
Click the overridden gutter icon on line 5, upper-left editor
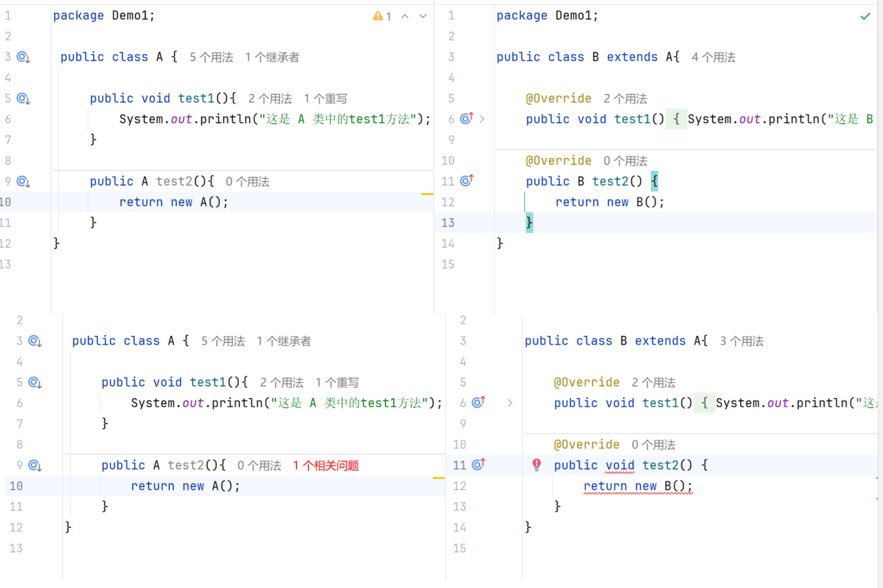click(x=23, y=98)
